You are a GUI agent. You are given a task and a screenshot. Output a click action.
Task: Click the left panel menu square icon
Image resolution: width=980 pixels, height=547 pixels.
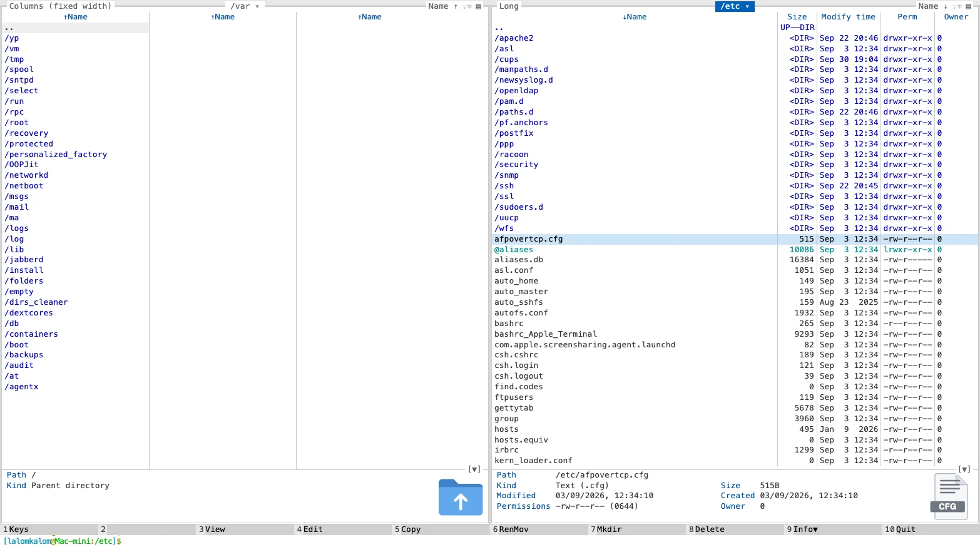coord(479,6)
